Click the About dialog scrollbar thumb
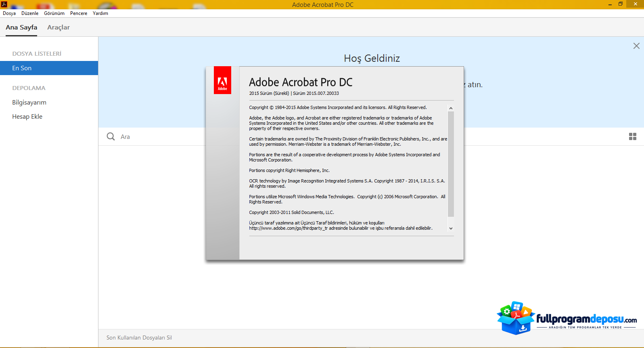The width and height of the screenshot is (644, 348). point(451,164)
